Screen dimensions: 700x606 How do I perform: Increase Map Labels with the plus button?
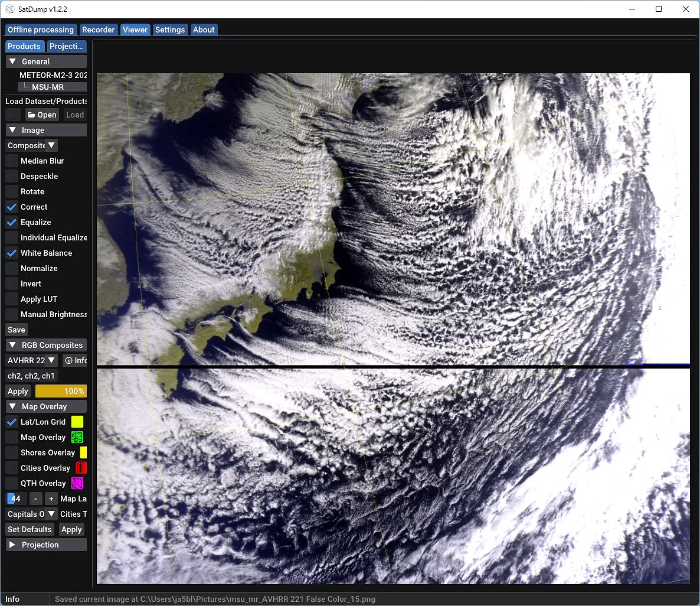[50, 499]
